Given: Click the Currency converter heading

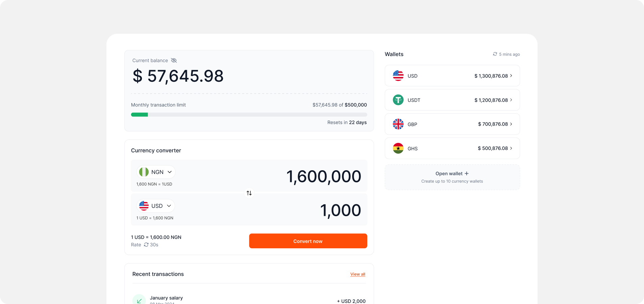Looking at the screenshot, I should tap(156, 150).
